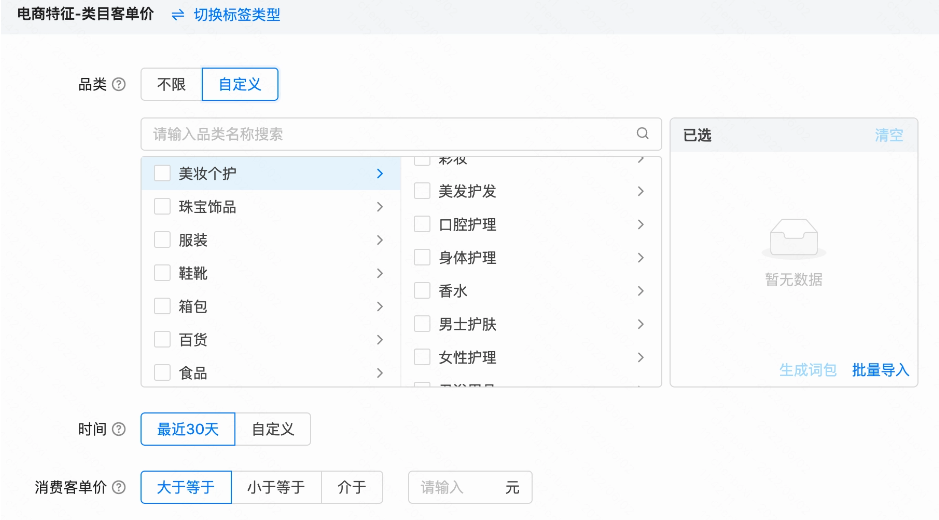Enable the 口腔护理 checkbox
Image resolution: width=939 pixels, height=520 pixels.
click(422, 225)
